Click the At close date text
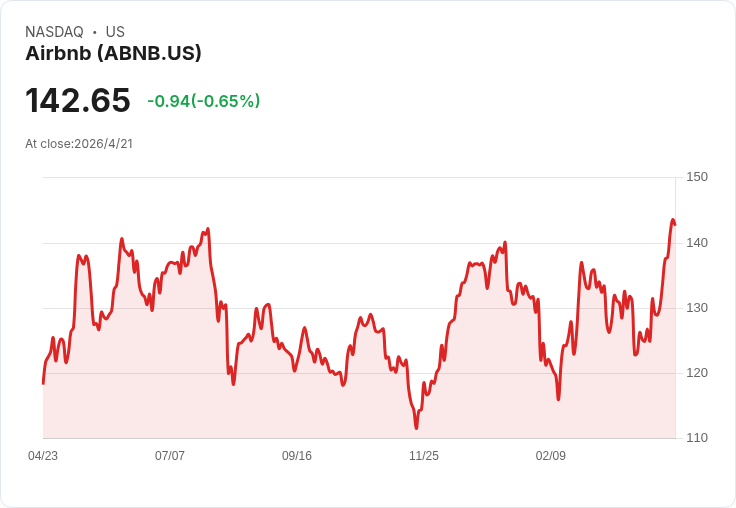Screen dimensions: 736x508 79,143
